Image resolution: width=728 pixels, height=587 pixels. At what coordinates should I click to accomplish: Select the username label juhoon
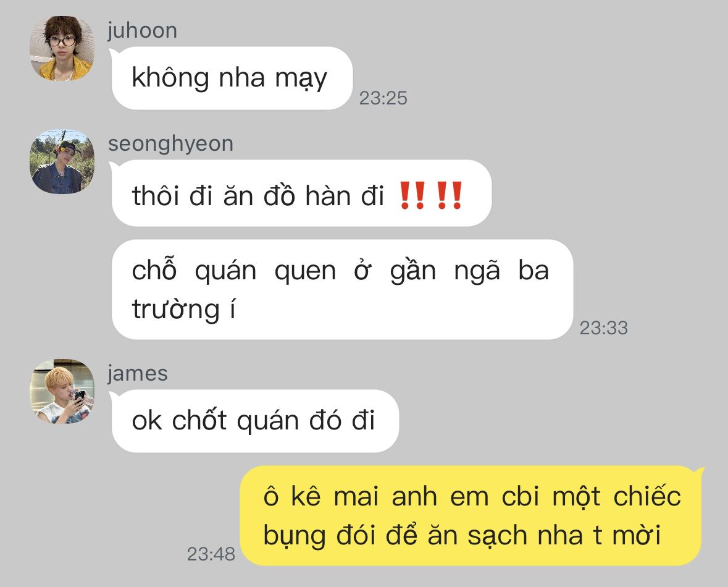pyautogui.click(x=142, y=31)
